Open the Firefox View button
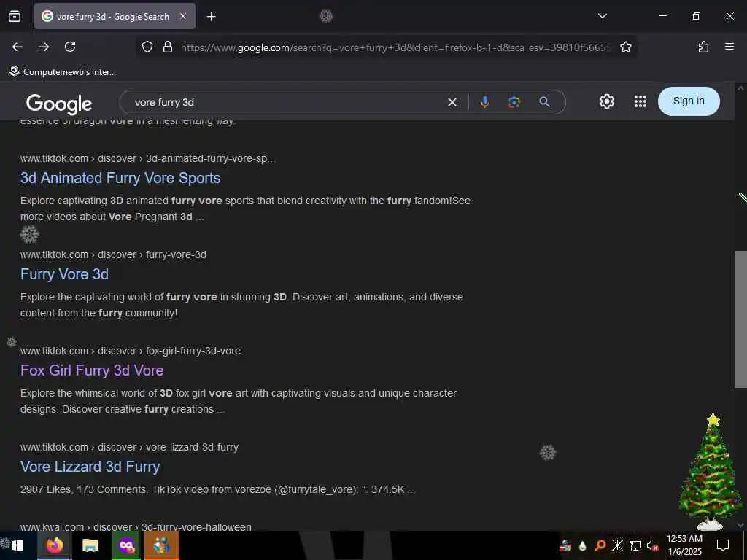This screenshot has height=560, width=747. [x=15, y=16]
